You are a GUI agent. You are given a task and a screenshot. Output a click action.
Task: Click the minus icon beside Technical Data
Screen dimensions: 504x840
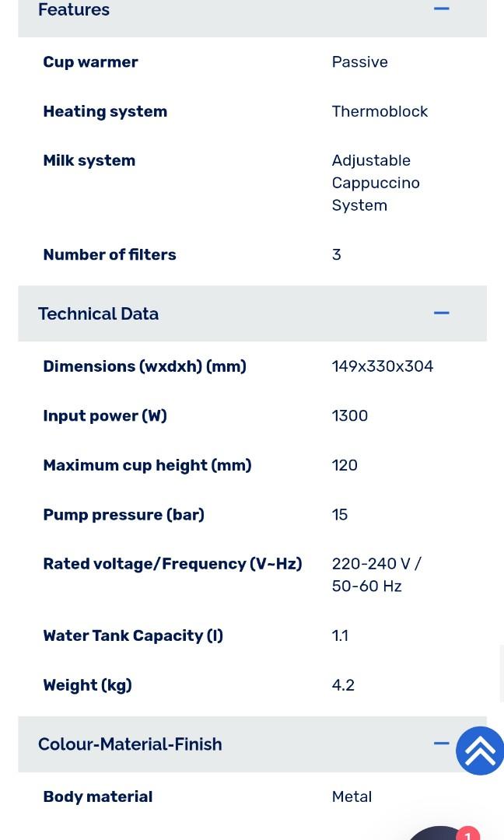pyautogui.click(x=441, y=313)
